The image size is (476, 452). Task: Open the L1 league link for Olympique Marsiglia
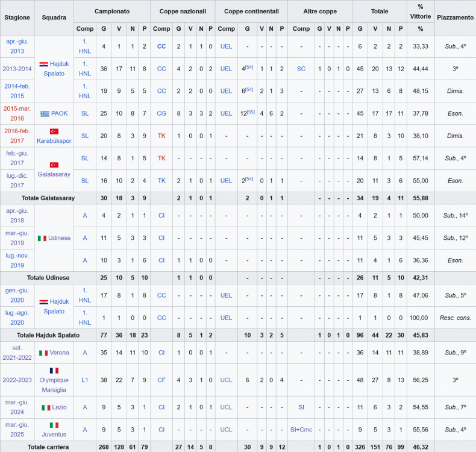click(85, 380)
